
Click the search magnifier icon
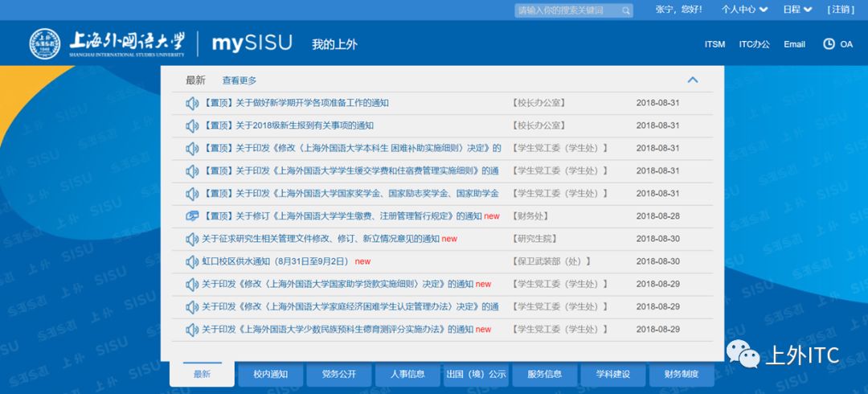coord(625,10)
